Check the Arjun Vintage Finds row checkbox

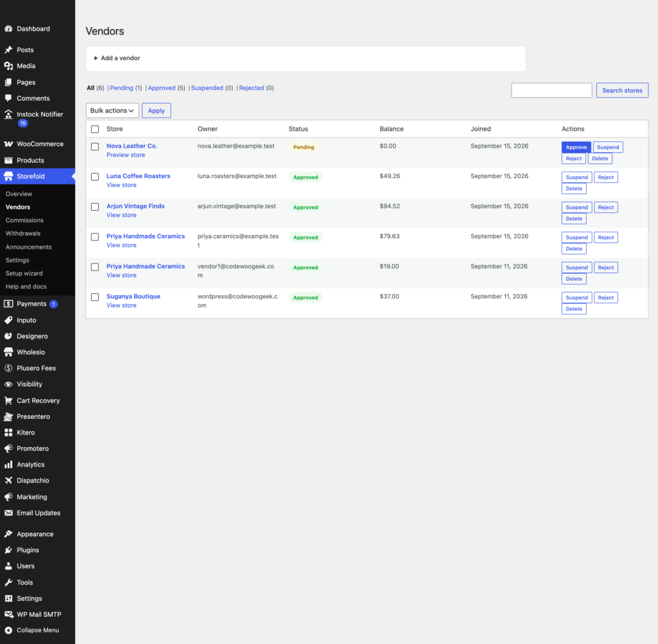[x=95, y=207]
